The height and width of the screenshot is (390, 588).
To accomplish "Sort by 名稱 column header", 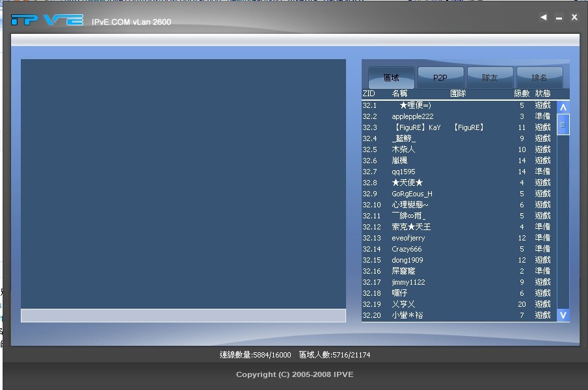I will click(399, 94).
